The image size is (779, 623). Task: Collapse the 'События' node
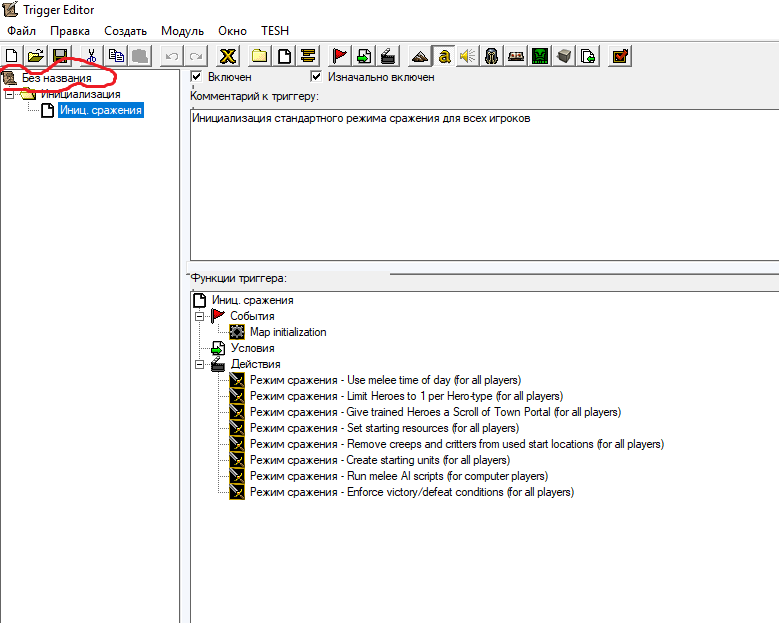pyautogui.click(x=200, y=316)
